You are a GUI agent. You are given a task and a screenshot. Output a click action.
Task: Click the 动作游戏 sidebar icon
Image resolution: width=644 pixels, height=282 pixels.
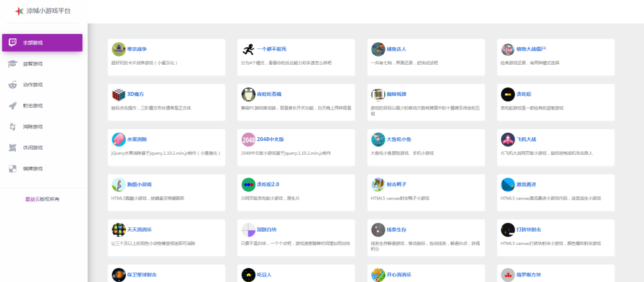pos(13,85)
